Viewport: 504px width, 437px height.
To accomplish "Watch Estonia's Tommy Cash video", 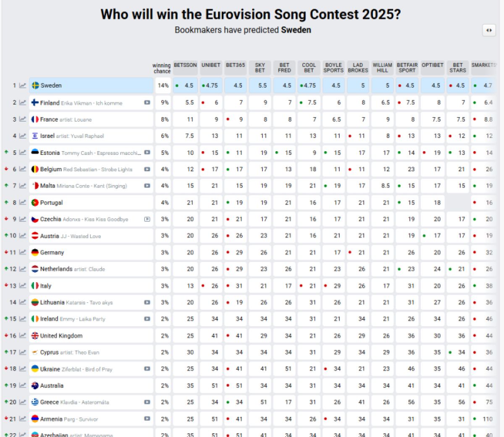I will click(x=147, y=152).
